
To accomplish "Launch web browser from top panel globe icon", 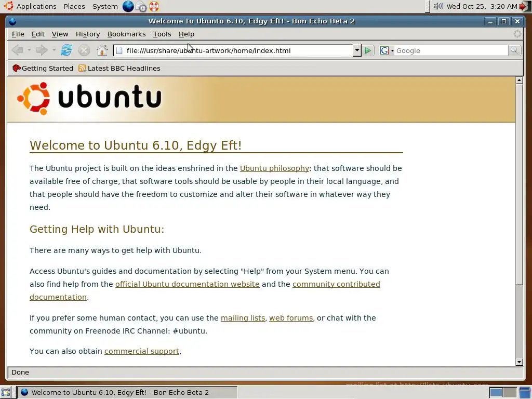I will (x=128, y=6).
